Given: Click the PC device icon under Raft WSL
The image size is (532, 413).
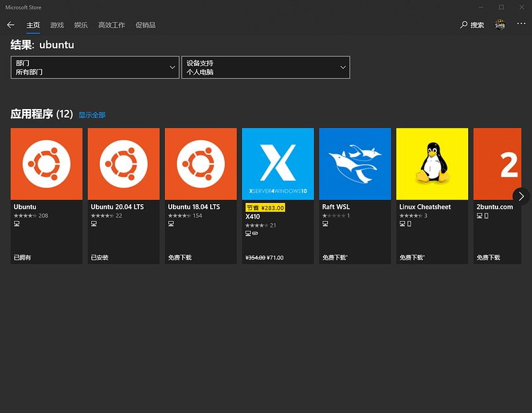Looking at the screenshot, I should (325, 223).
